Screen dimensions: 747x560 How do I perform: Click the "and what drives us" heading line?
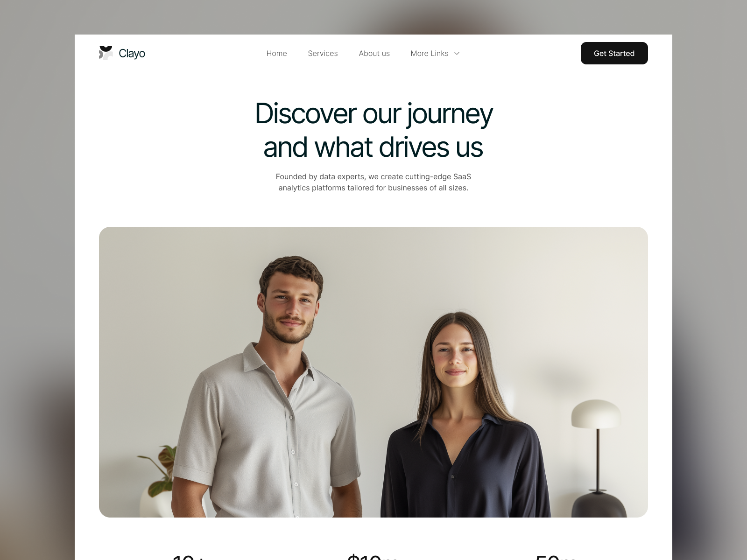[373, 147]
